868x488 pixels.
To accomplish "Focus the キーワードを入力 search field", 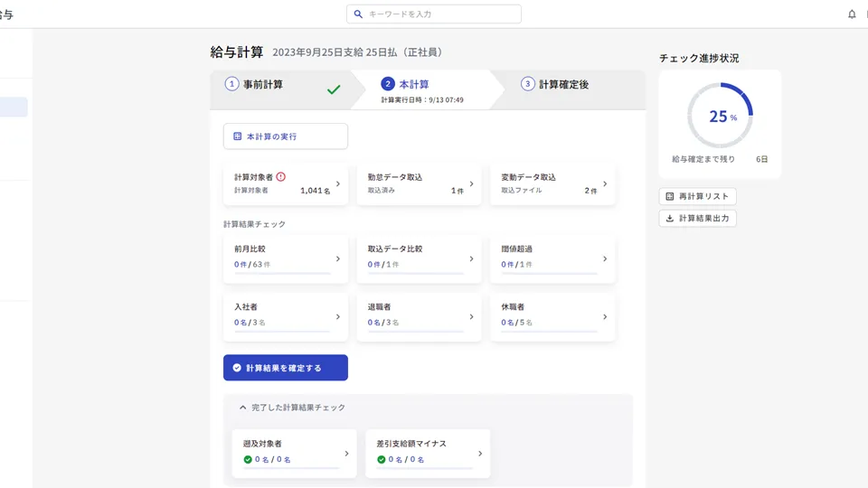I will click(434, 14).
